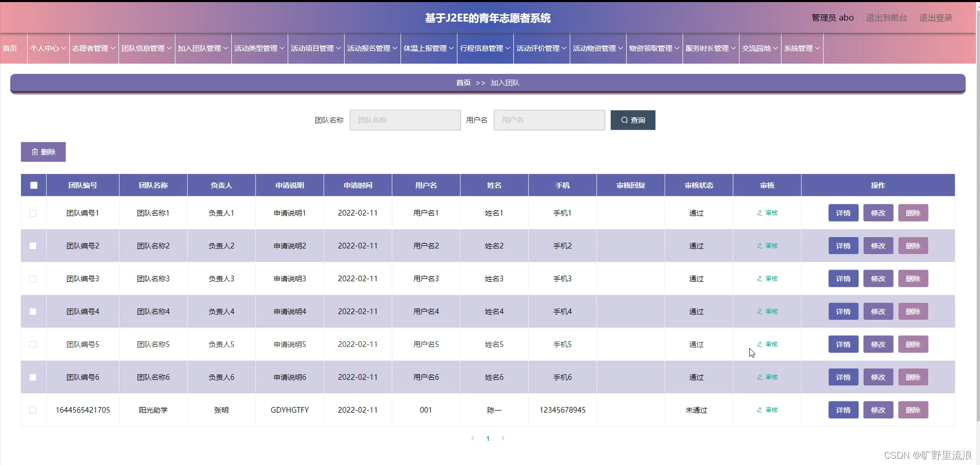980x465 pixels.
Task: Click the 修改 button for 团队名称4
Action: point(878,311)
